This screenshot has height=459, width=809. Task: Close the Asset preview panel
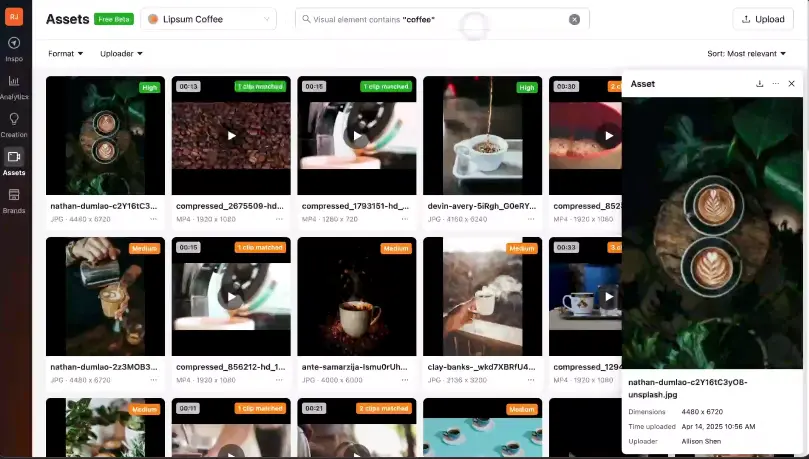pos(791,84)
